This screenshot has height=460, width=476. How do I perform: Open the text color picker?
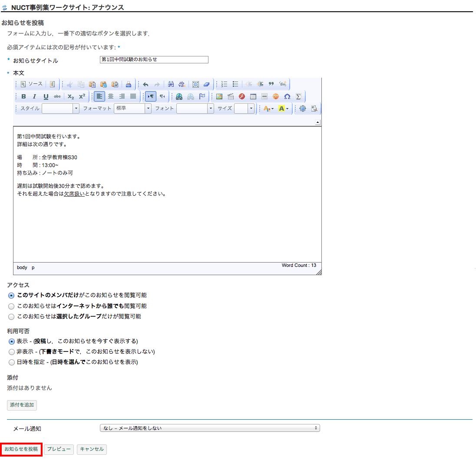[x=268, y=108]
